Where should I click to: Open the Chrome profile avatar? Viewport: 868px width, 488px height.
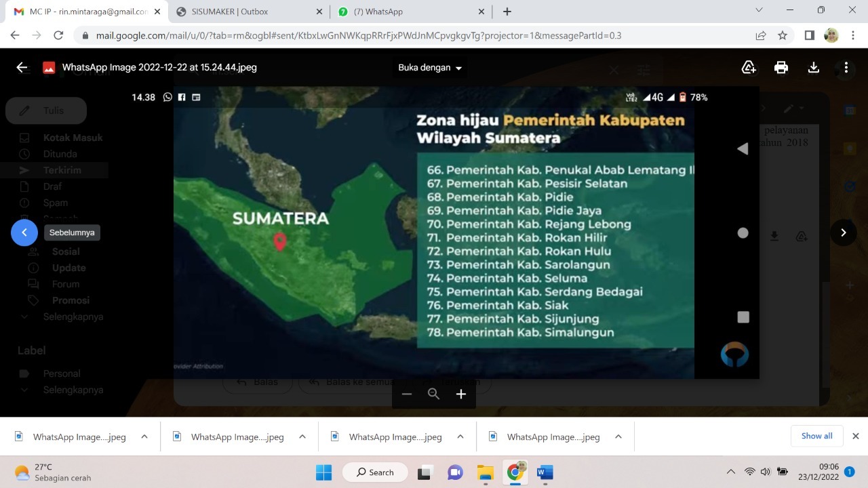pos(831,35)
